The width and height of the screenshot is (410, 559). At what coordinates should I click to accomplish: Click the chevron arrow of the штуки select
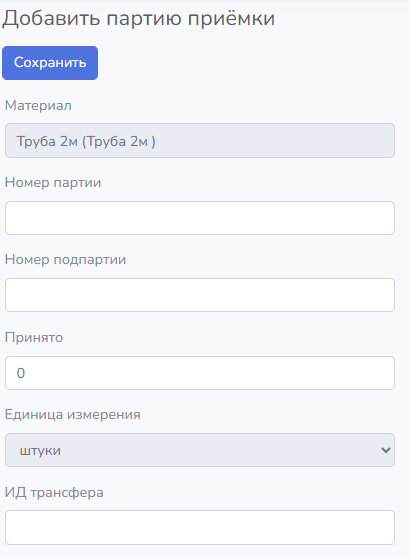point(385,450)
